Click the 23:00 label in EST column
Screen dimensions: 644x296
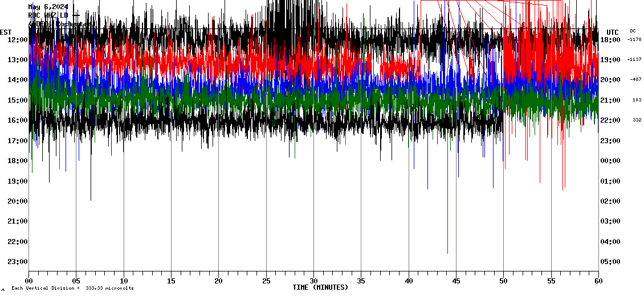[x=18, y=261]
